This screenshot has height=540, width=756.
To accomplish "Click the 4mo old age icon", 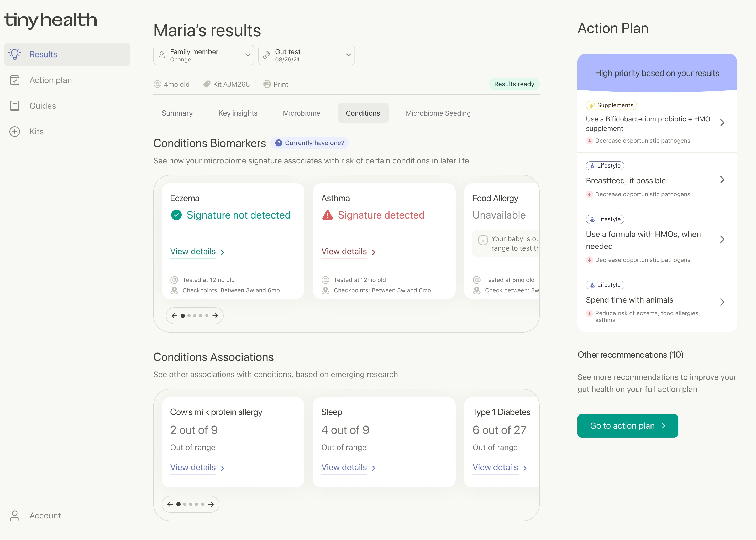I will [x=157, y=84].
